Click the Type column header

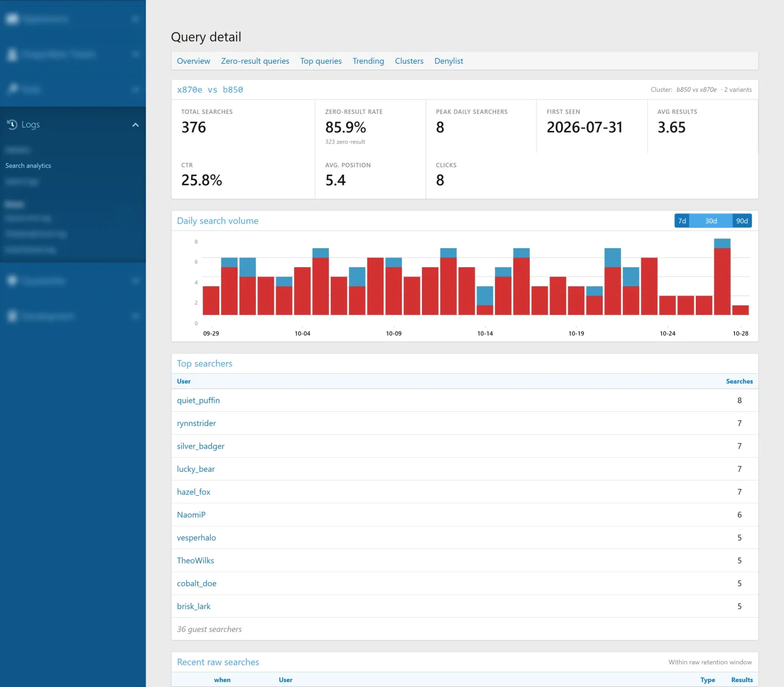tap(707, 680)
